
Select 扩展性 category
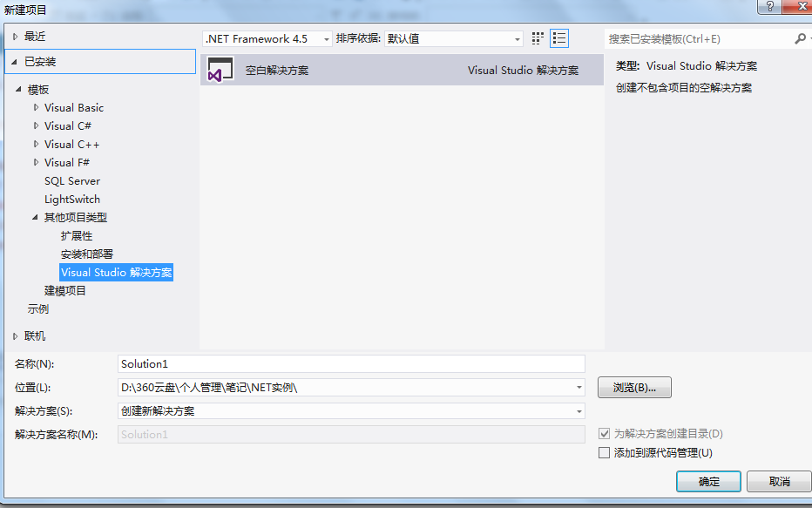pyautogui.click(x=77, y=236)
